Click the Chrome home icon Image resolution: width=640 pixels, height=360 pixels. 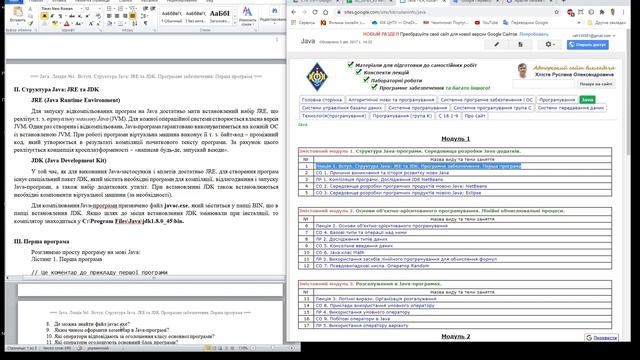coord(325,12)
